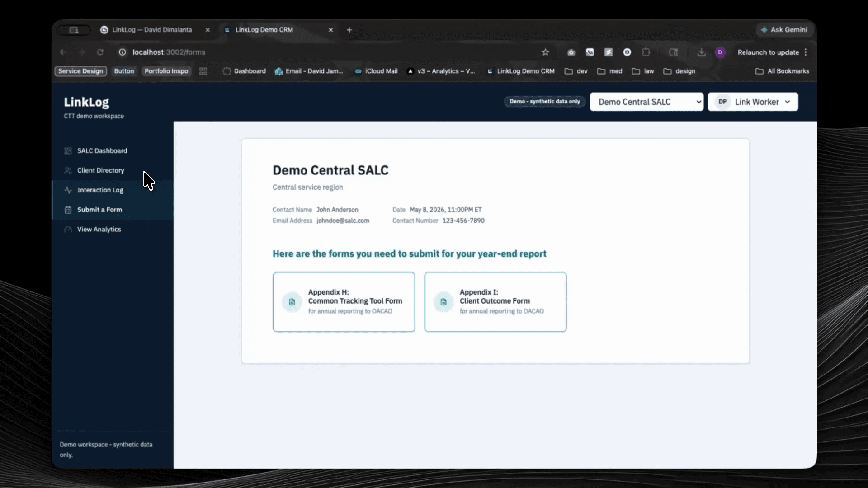Click the contact name John Anderson
868x488 pixels.
tap(337, 210)
